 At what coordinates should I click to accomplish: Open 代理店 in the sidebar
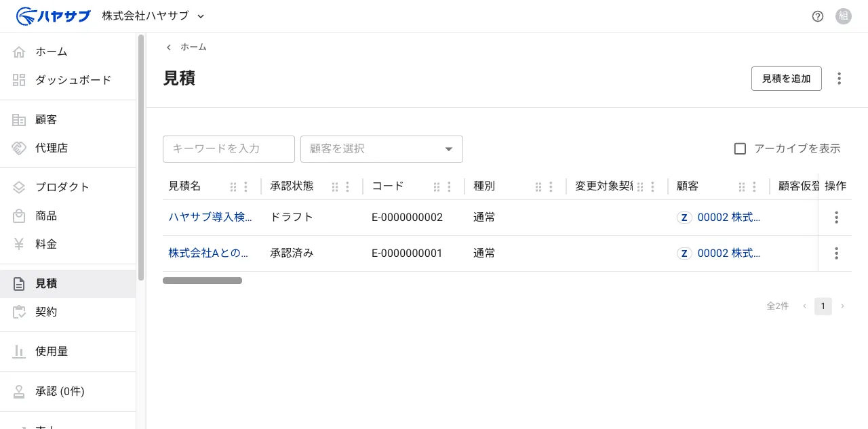(68, 148)
